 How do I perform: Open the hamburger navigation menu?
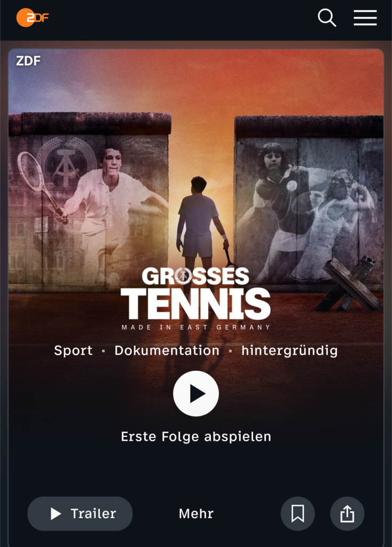[365, 18]
